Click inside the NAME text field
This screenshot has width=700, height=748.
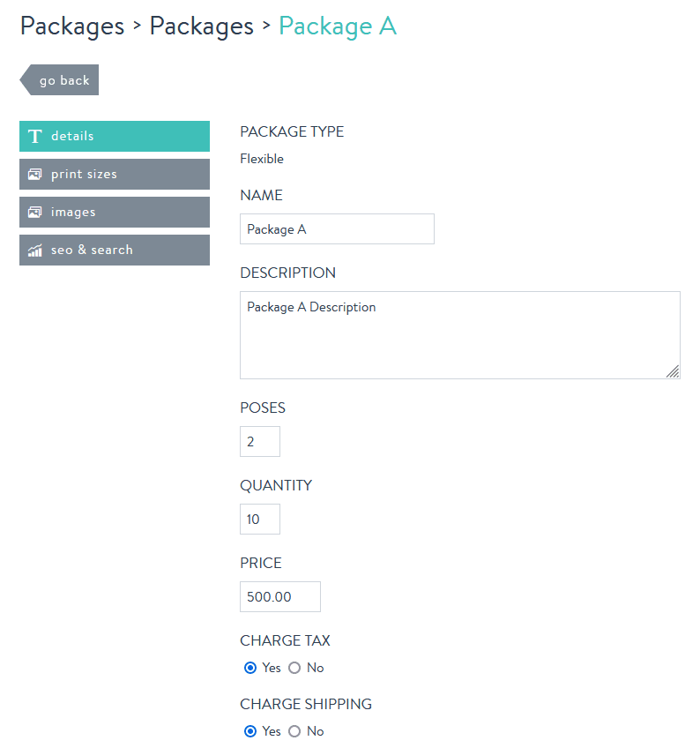pos(337,228)
